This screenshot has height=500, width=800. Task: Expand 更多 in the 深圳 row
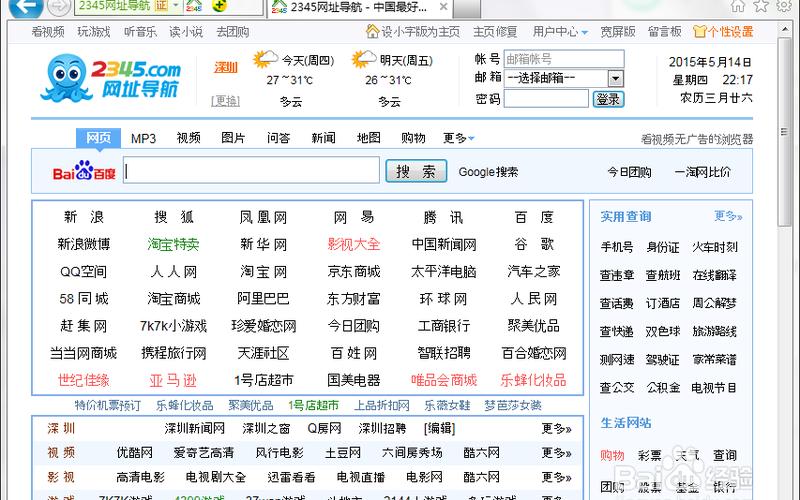(556, 429)
